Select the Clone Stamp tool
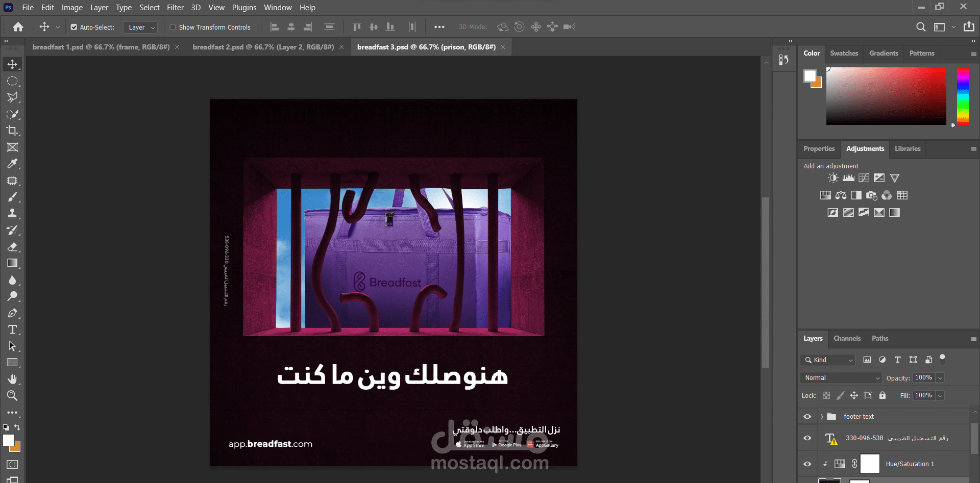This screenshot has width=980, height=483. pyautogui.click(x=12, y=214)
